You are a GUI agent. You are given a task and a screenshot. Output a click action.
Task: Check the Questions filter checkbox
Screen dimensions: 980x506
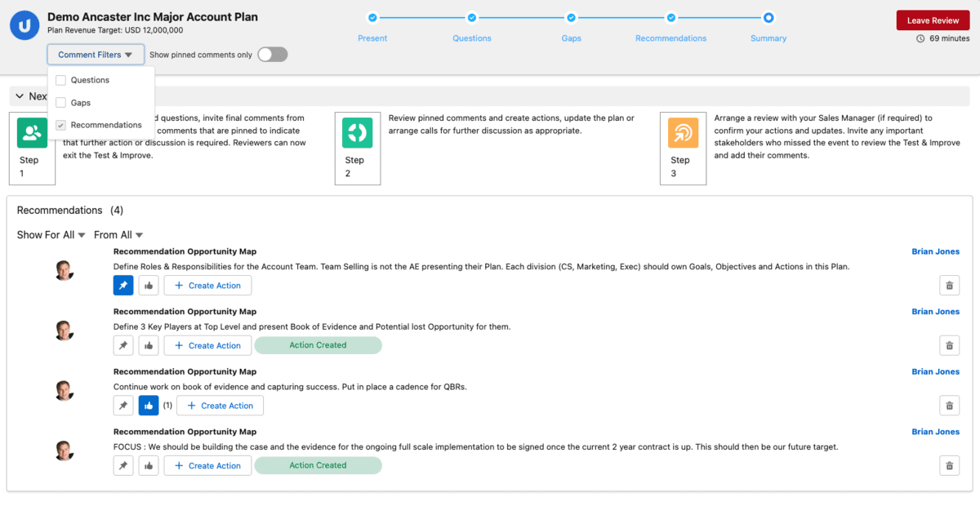pos(60,80)
